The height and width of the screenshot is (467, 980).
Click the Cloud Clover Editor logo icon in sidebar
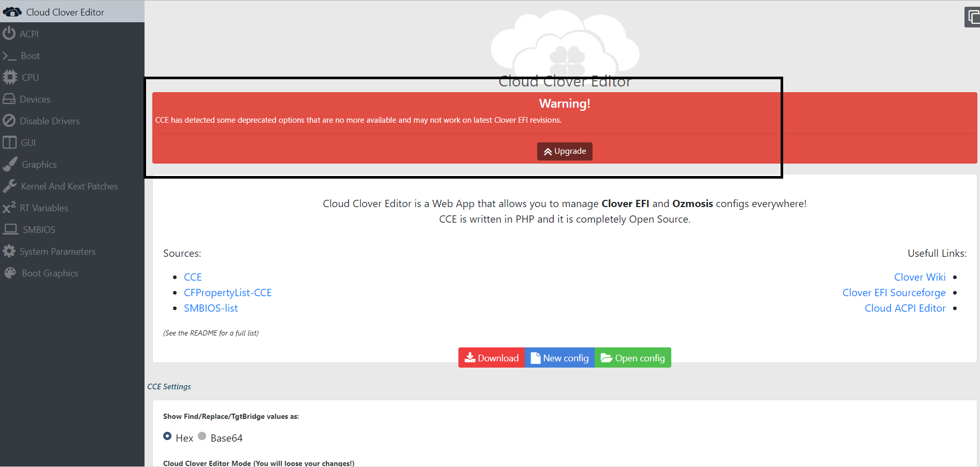[x=12, y=12]
